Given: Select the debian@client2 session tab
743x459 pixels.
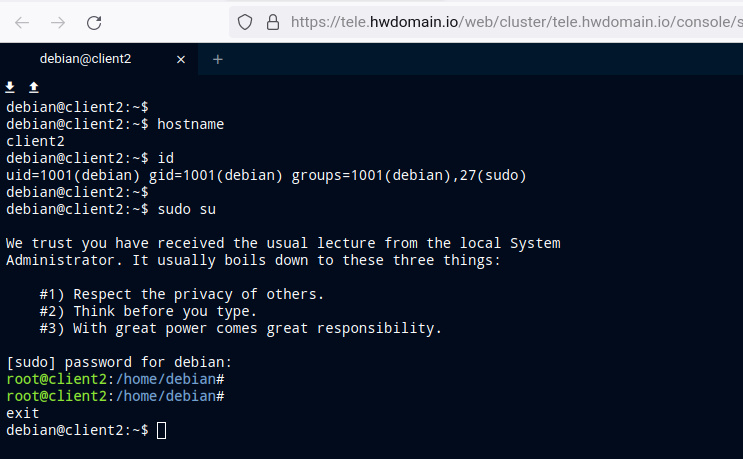Looking at the screenshot, I should coord(85,59).
